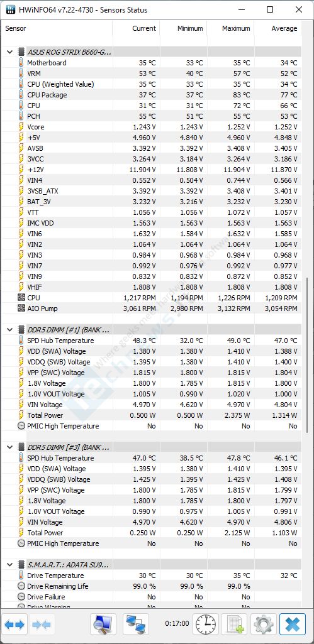The width and height of the screenshot is (314, 644).
Task: Select the VIN6 voltage row
Action: [x=152, y=234]
